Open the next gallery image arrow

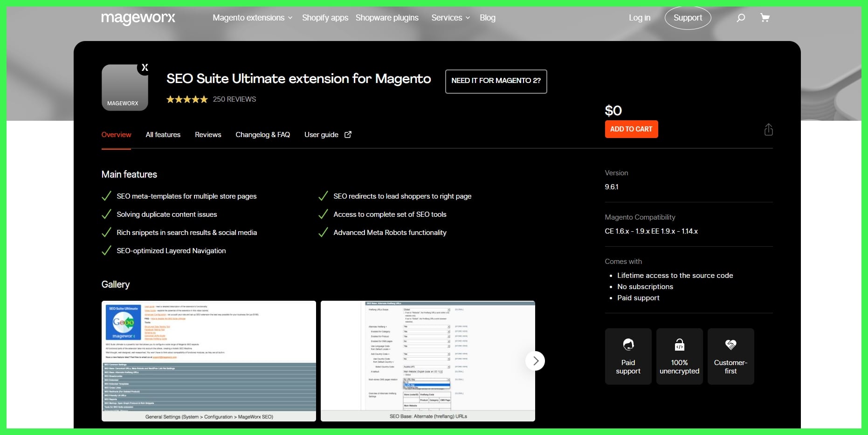(x=535, y=361)
